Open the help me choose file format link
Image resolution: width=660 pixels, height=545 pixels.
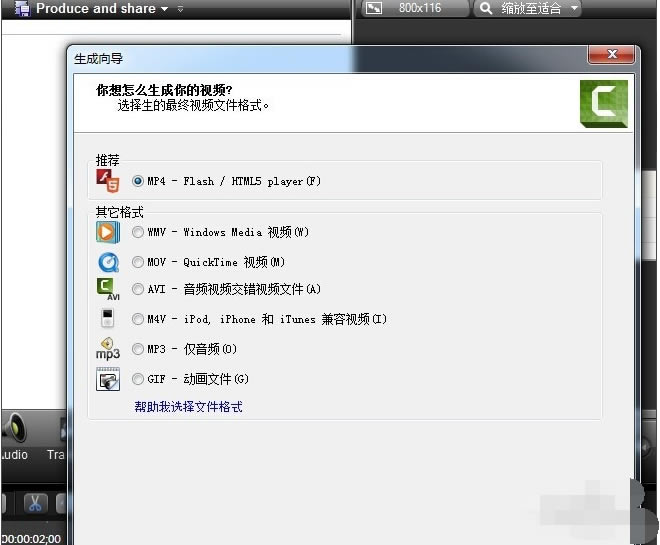click(x=188, y=407)
